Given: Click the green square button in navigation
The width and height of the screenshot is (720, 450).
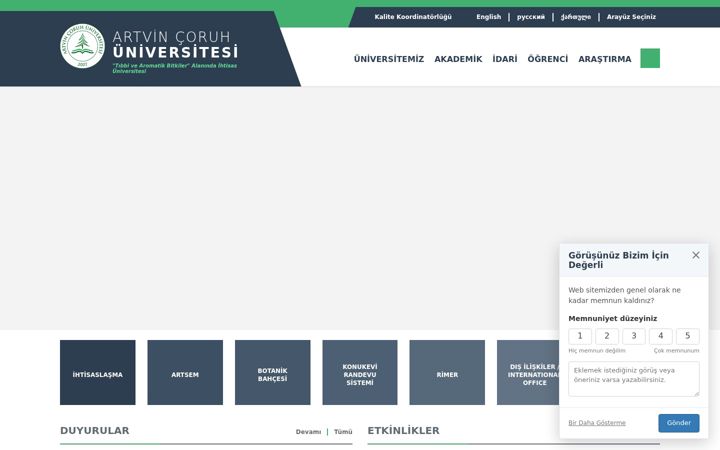Looking at the screenshot, I should point(650,58).
